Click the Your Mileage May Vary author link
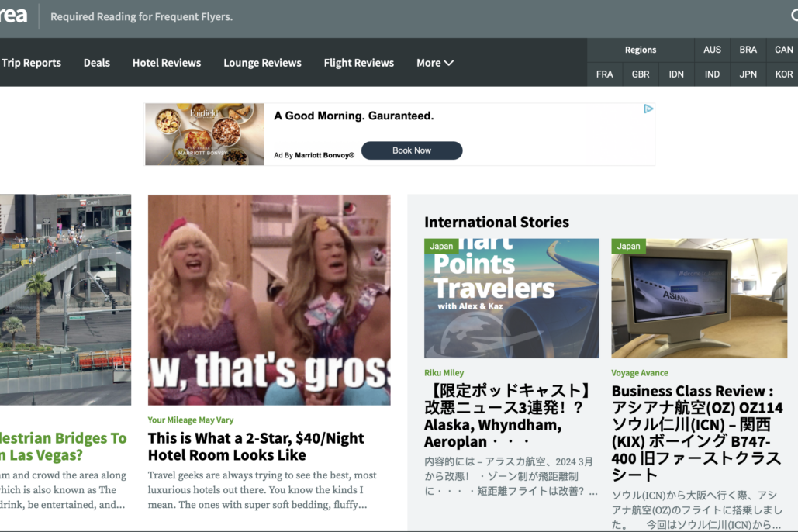This screenshot has width=798, height=532. 190,420
